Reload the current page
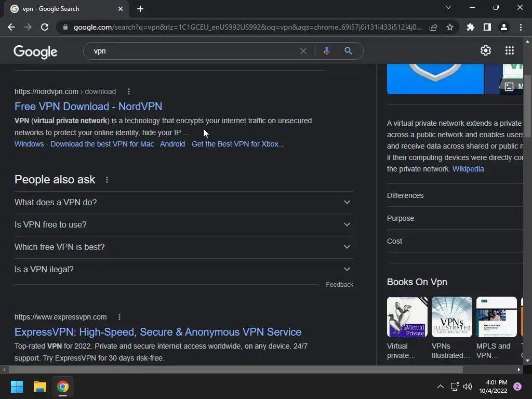 point(45,27)
